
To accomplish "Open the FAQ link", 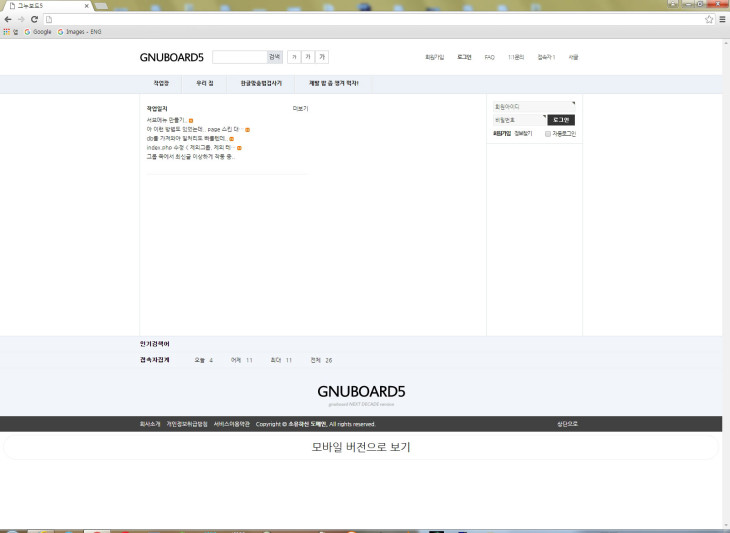I will point(489,57).
